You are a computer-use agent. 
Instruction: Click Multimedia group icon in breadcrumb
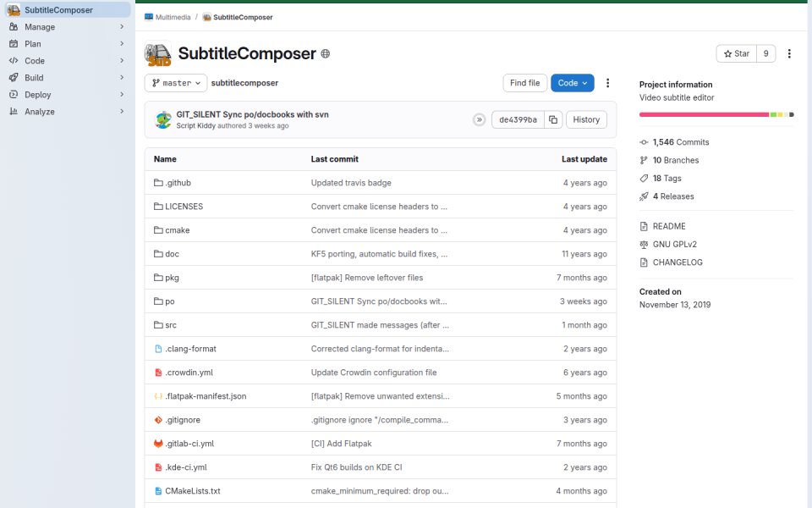(149, 17)
